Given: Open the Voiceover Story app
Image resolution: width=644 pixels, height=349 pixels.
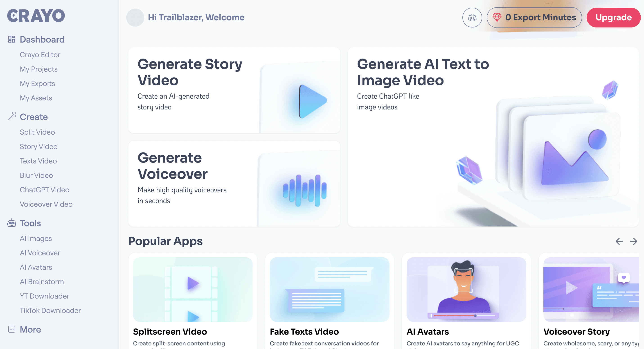Looking at the screenshot, I should coord(592,301).
